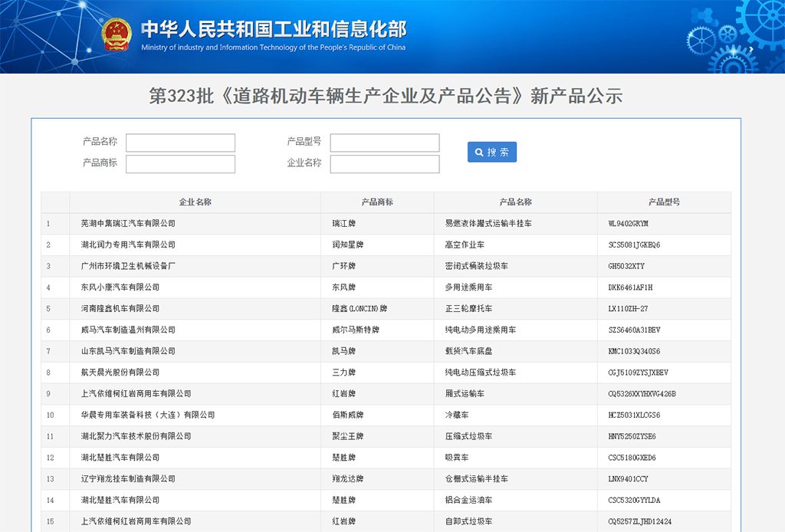Click model number SZS6460A31BEV

pos(634,330)
